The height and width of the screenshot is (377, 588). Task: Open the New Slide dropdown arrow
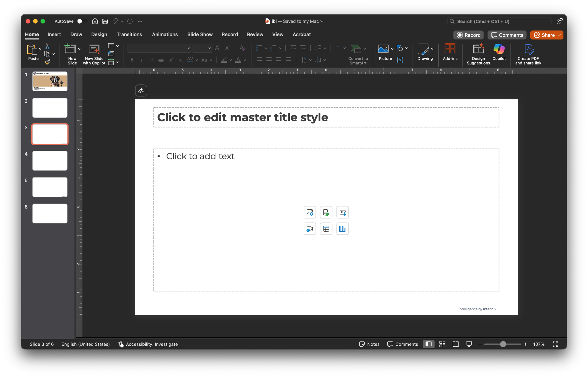[x=79, y=49]
